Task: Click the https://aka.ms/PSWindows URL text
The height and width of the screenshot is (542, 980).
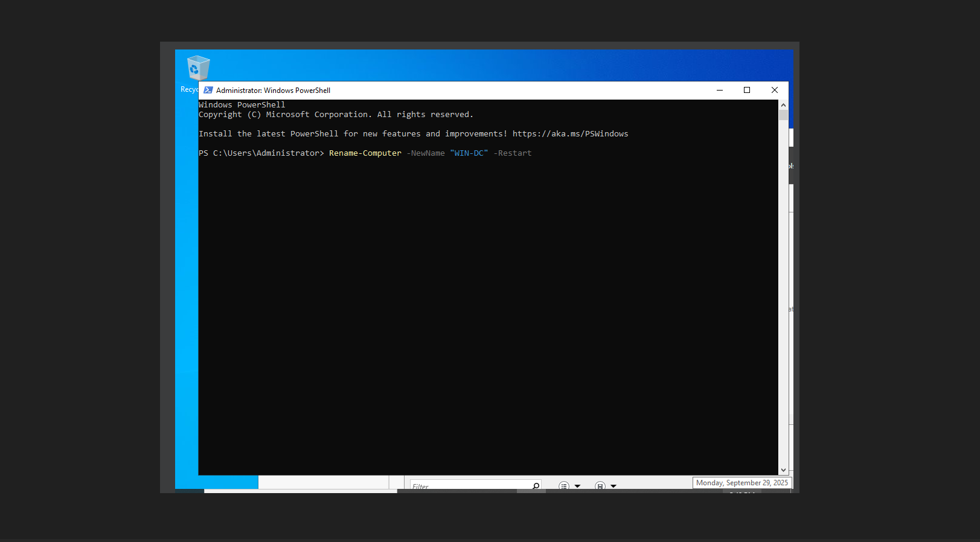Action: click(571, 134)
